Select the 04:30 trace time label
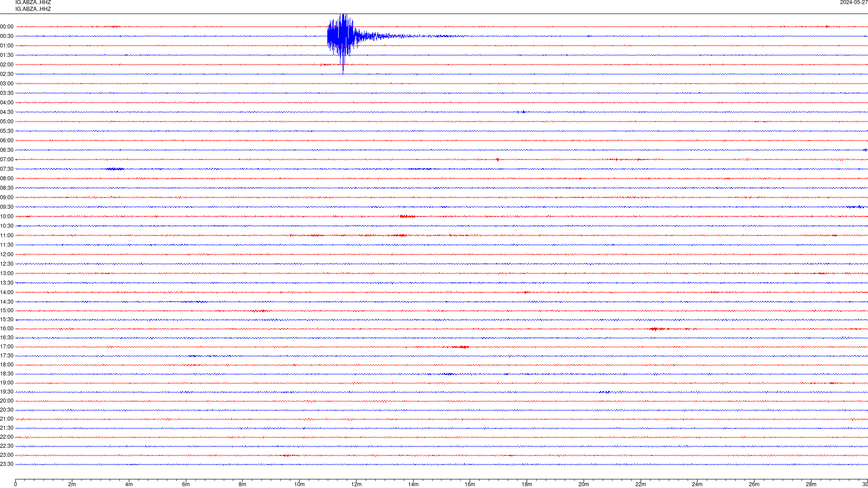 7,112
